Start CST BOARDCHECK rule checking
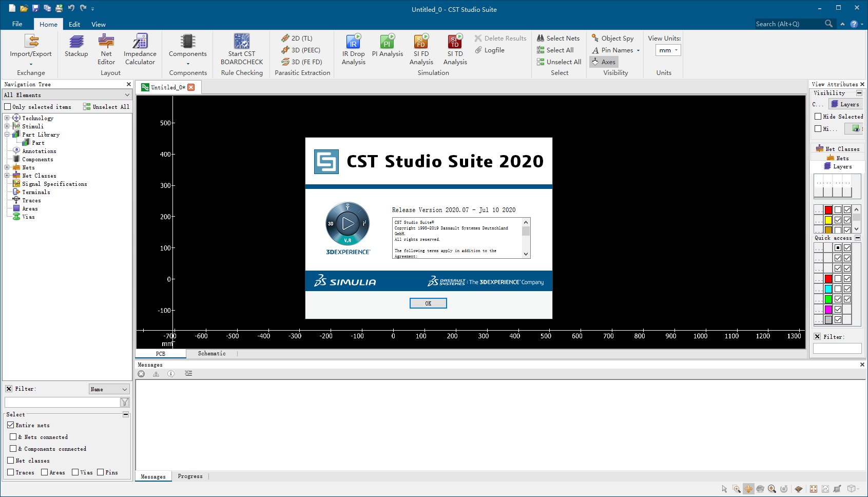 point(242,49)
